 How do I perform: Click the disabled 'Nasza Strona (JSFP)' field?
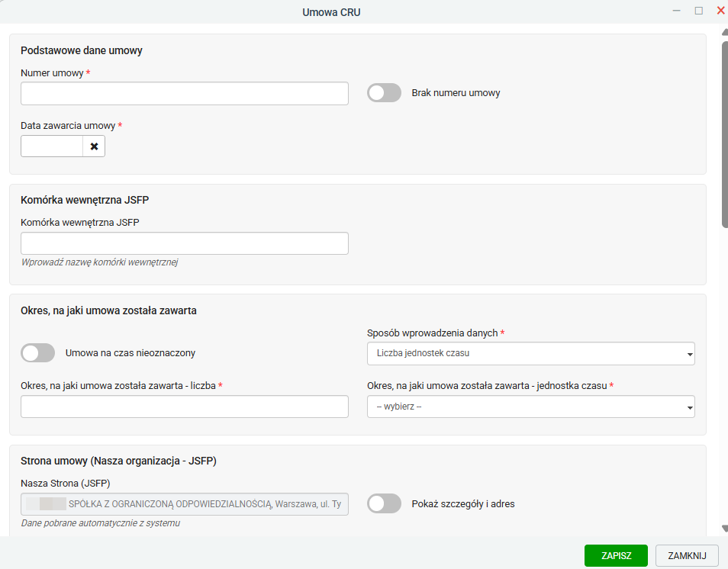coord(185,504)
